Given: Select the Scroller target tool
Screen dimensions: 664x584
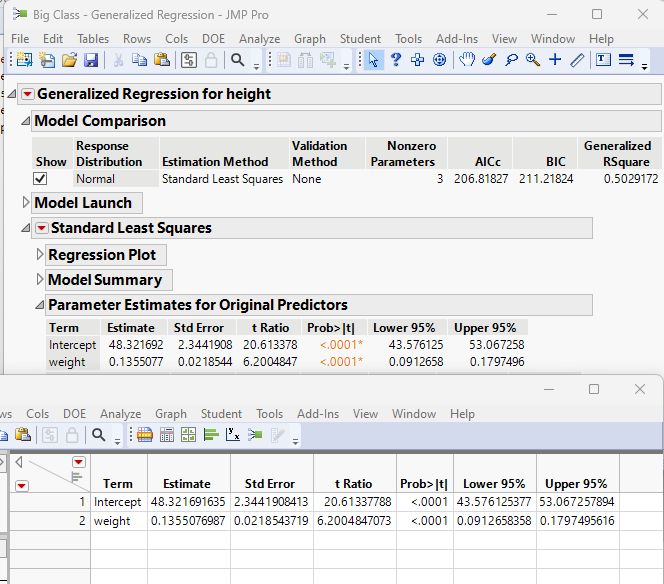Looking at the screenshot, I should [x=440, y=60].
